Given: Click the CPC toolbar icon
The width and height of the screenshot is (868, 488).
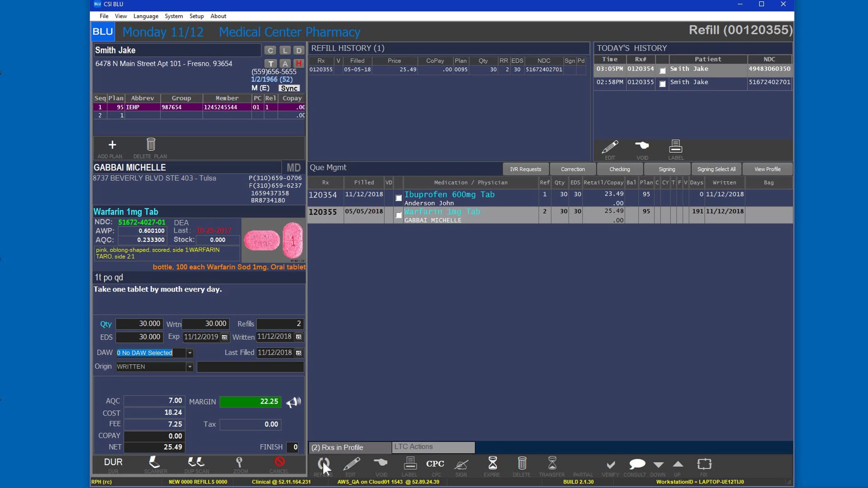Looking at the screenshot, I should coord(435,464).
